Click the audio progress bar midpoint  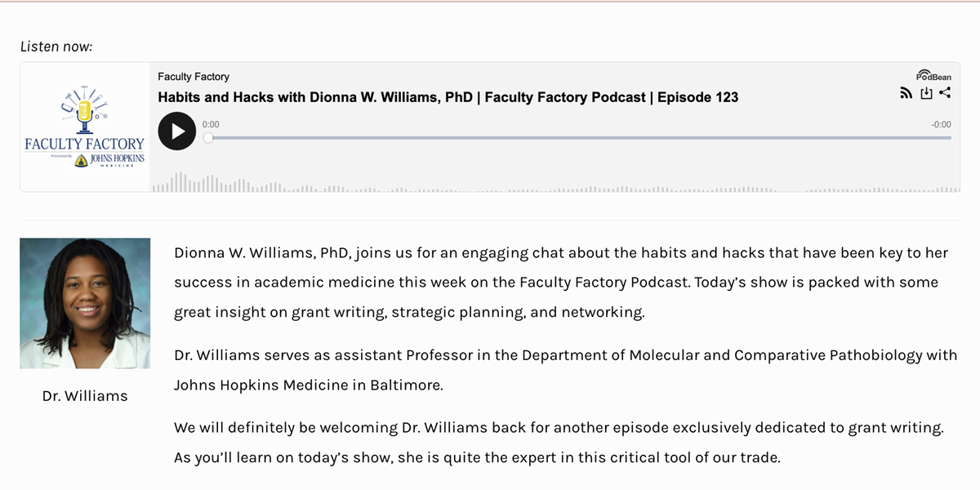pyautogui.click(x=579, y=138)
